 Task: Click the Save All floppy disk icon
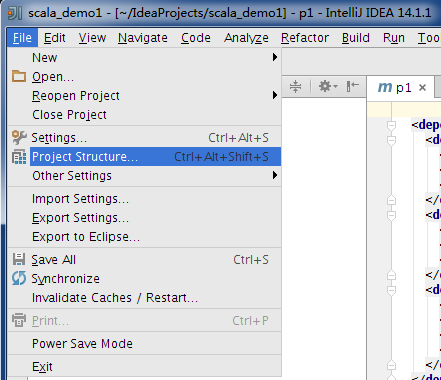19,259
